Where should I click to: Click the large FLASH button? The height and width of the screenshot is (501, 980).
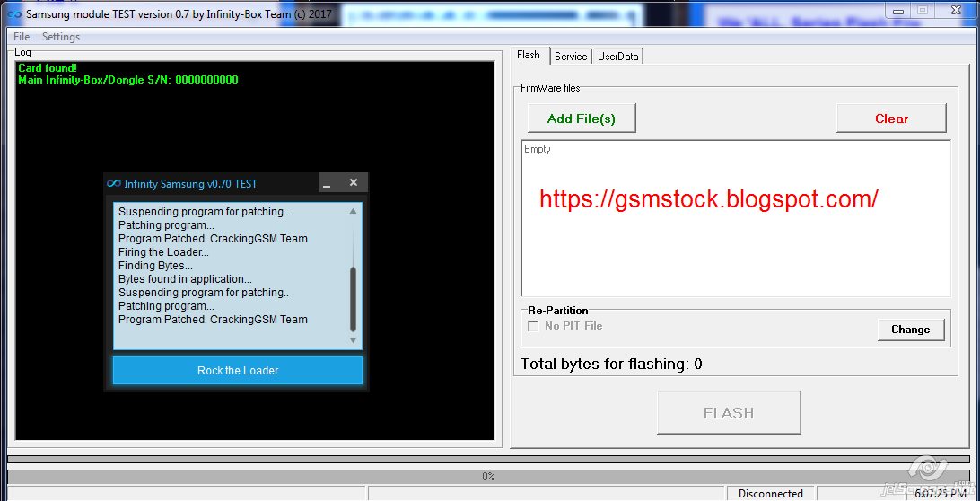[729, 413]
